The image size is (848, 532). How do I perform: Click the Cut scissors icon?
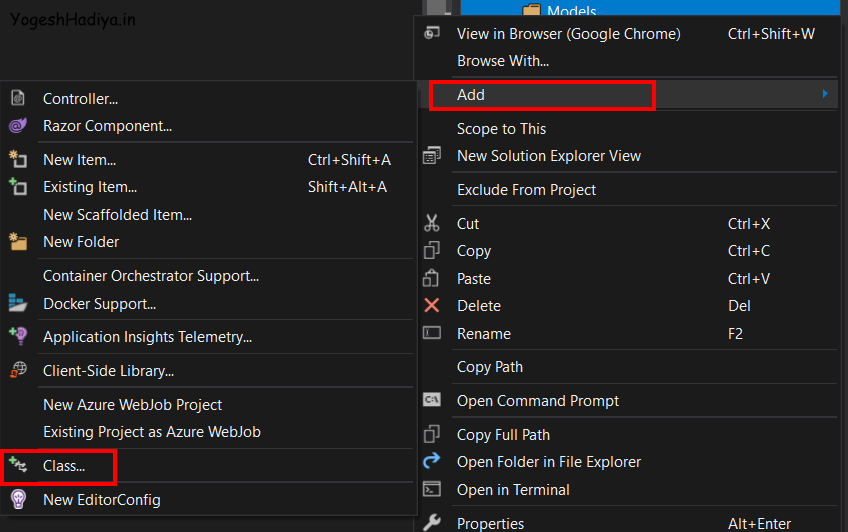pos(432,224)
